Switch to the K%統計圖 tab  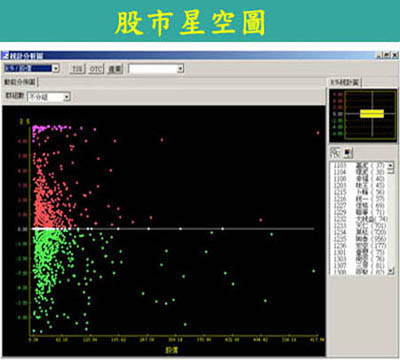[345, 82]
